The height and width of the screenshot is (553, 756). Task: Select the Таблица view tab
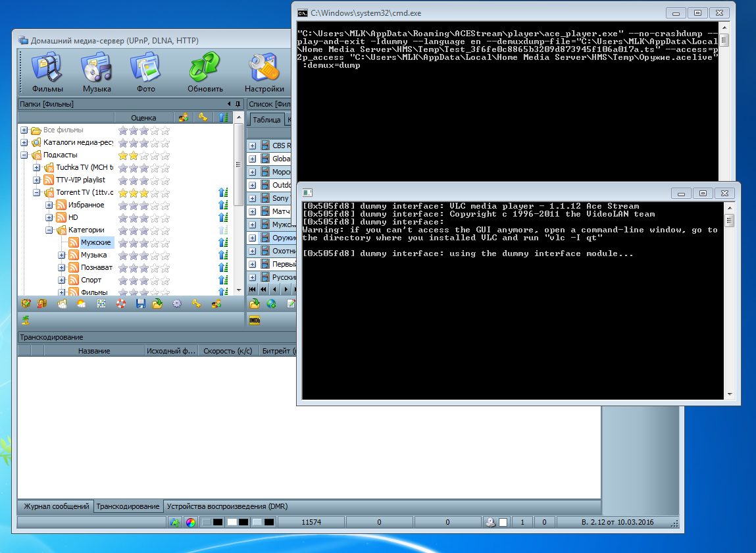(x=266, y=120)
